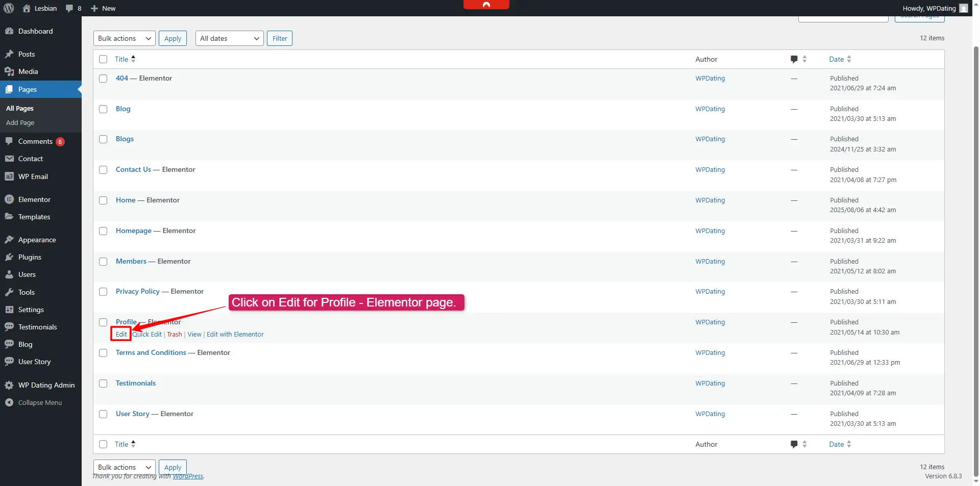The image size is (980, 486).
Task: Click the Tools wrench icon in sidebar
Action: pyautogui.click(x=9, y=292)
